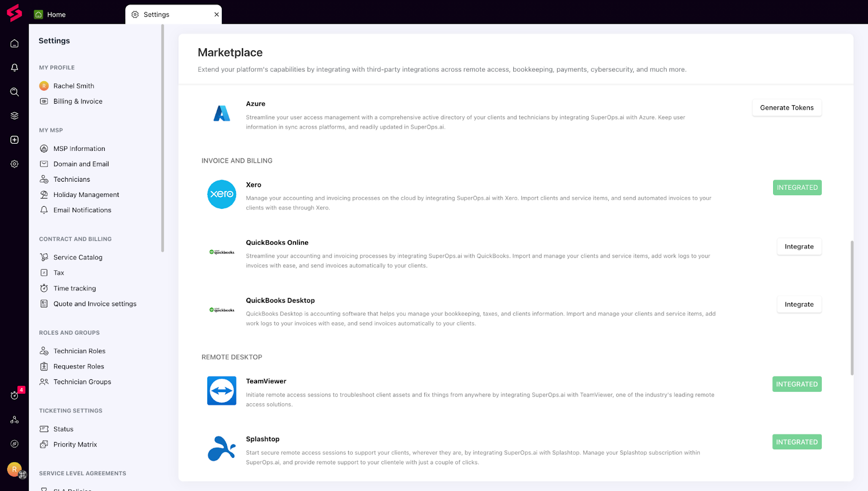Click the settings gear in left rail
The width and height of the screenshot is (868, 491).
(x=15, y=164)
